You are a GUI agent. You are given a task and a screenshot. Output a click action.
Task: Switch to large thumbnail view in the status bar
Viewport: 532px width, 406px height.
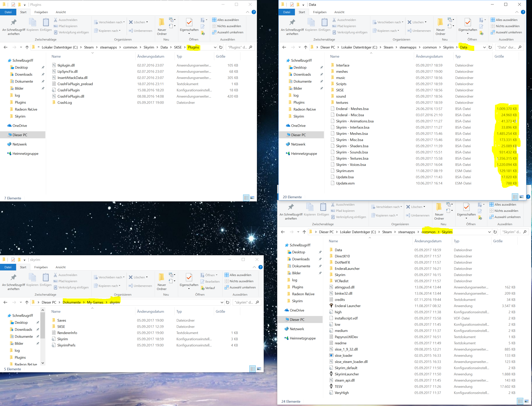(x=252, y=198)
